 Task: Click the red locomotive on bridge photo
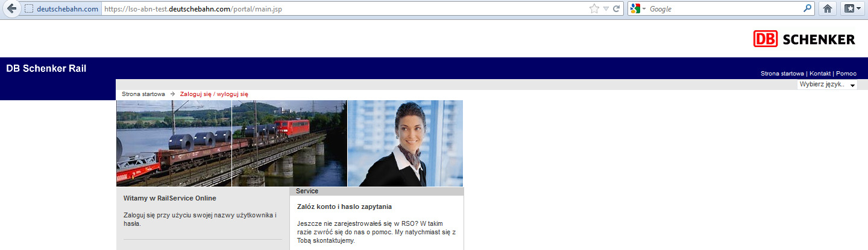[x=289, y=143]
